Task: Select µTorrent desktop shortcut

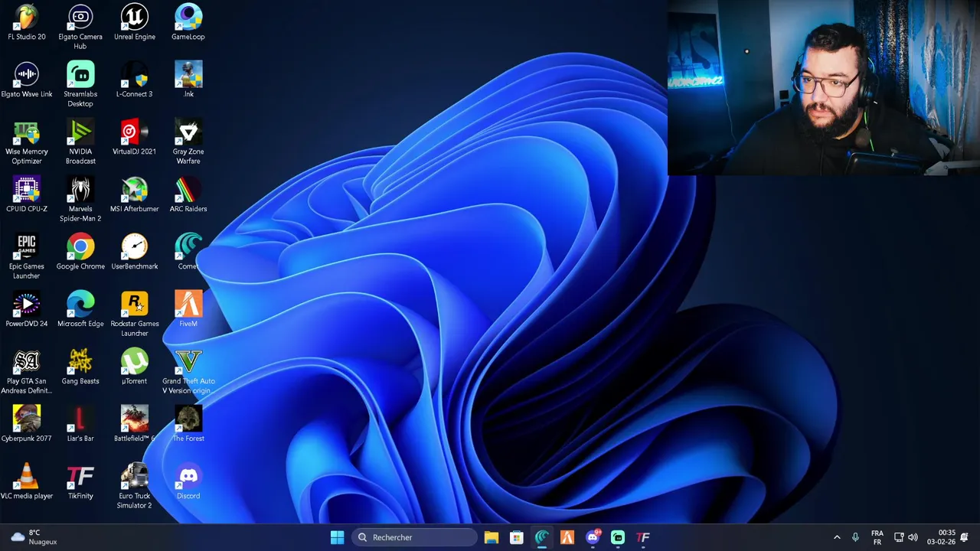Action: coord(135,367)
